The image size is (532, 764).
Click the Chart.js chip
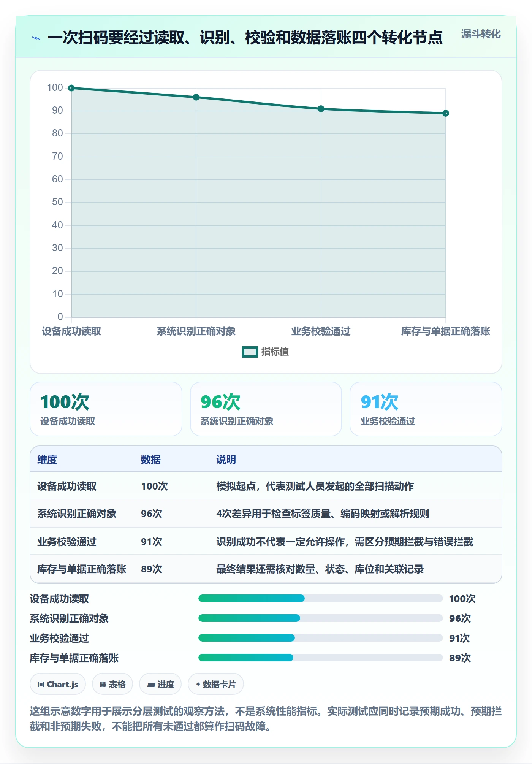pyautogui.click(x=58, y=684)
